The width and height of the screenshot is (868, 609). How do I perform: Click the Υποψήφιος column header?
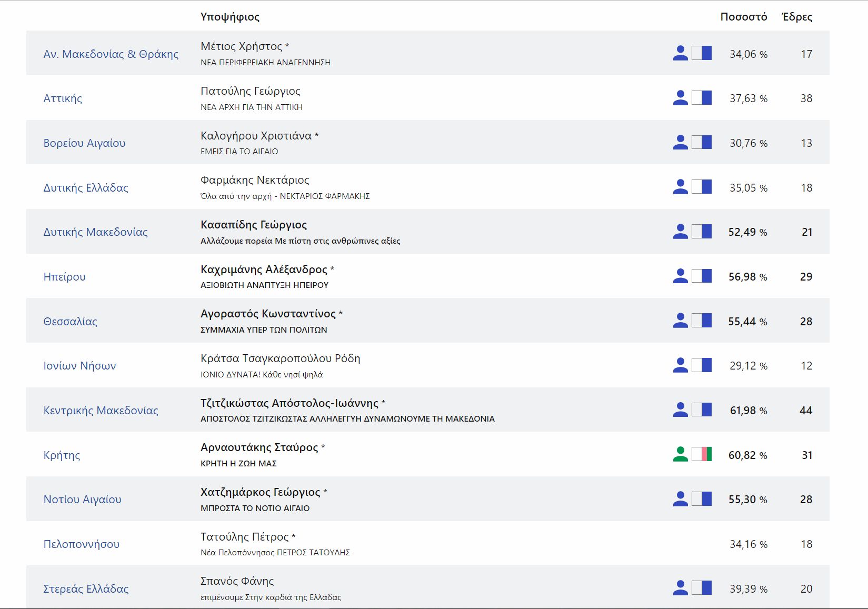(230, 17)
